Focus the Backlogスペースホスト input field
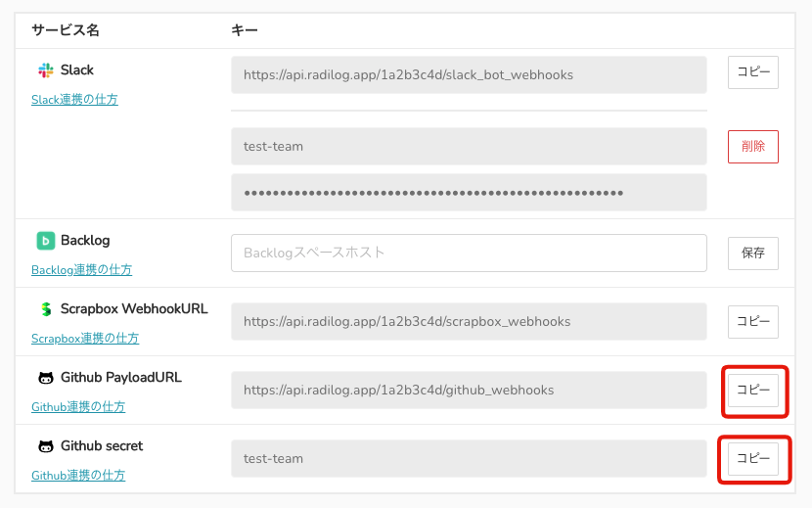 click(469, 253)
